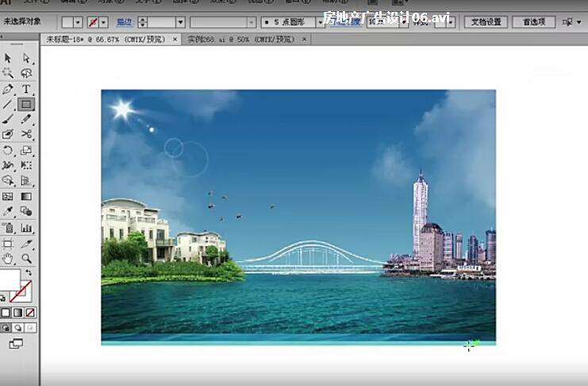Click the 文档设置 button
588x386 pixels.
pos(485,22)
